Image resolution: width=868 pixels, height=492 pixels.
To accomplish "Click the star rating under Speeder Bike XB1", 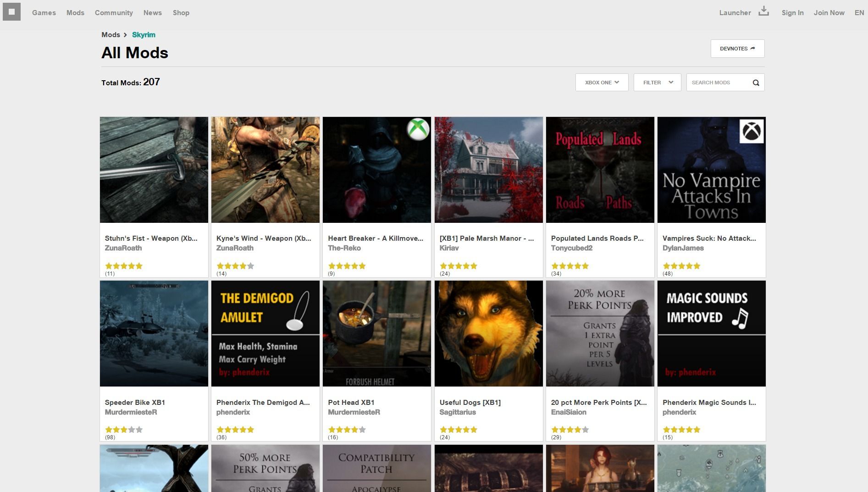I will click(x=124, y=430).
